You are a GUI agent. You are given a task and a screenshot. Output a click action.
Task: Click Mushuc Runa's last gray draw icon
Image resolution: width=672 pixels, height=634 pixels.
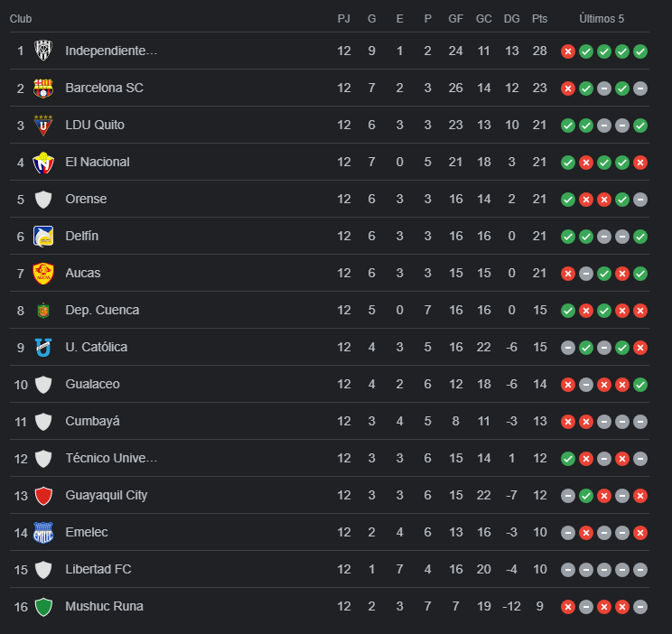(640, 607)
